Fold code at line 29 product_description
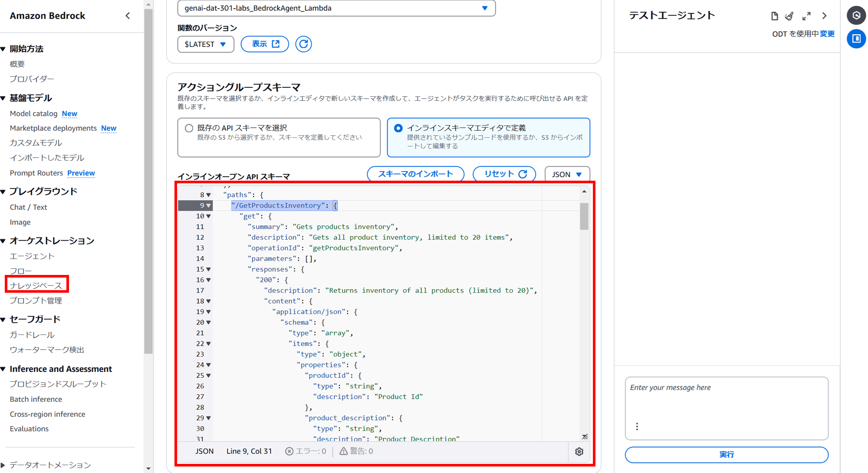The height and width of the screenshot is (473, 868). [x=209, y=418]
